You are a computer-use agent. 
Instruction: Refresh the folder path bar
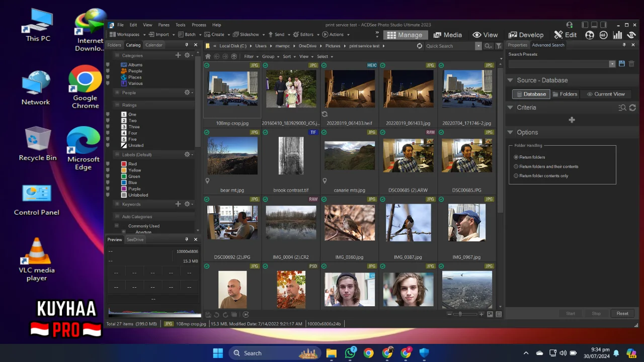pyautogui.click(x=420, y=46)
